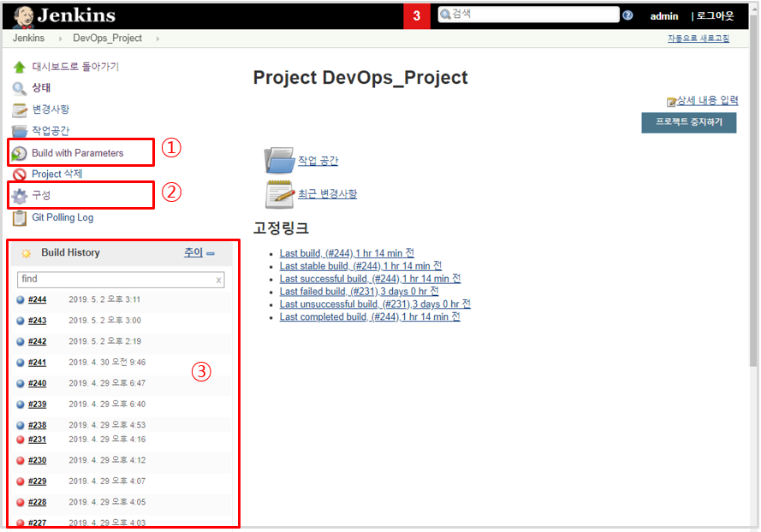Open 구성 configuration page
The height and width of the screenshot is (532, 761).
point(41,196)
